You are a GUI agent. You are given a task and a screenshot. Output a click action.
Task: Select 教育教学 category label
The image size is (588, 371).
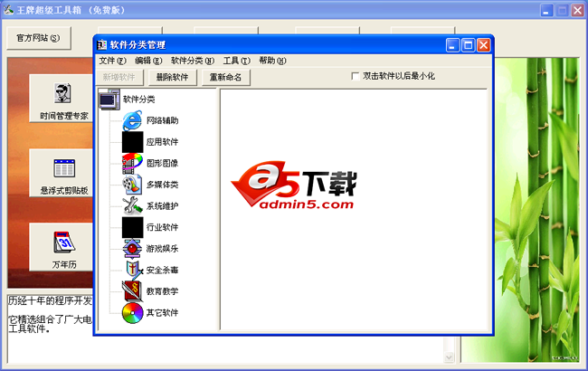click(x=162, y=291)
